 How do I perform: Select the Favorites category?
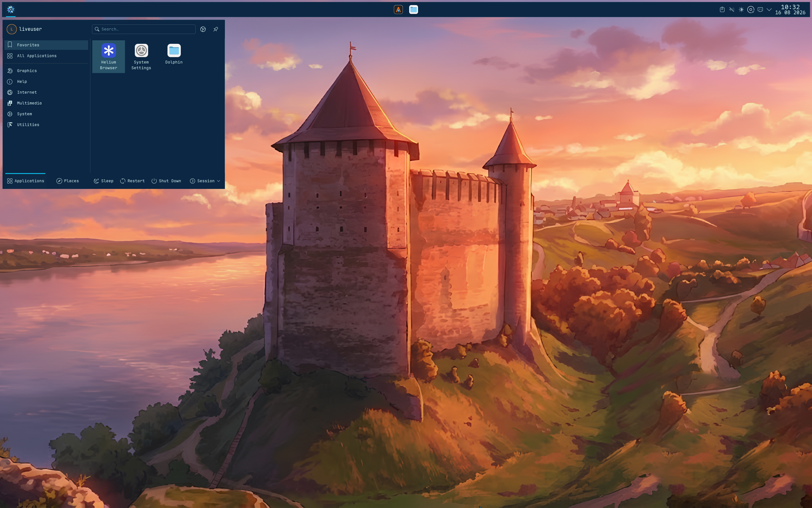coord(46,45)
